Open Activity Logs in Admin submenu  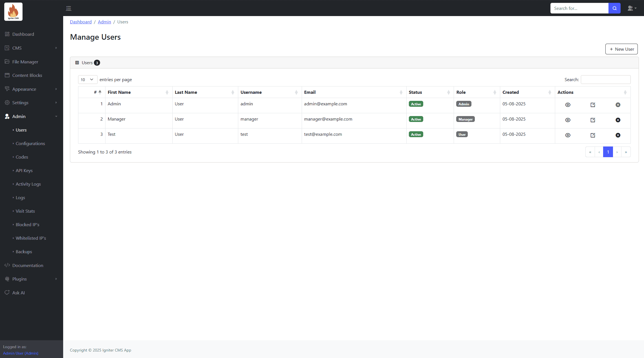pos(28,184)
